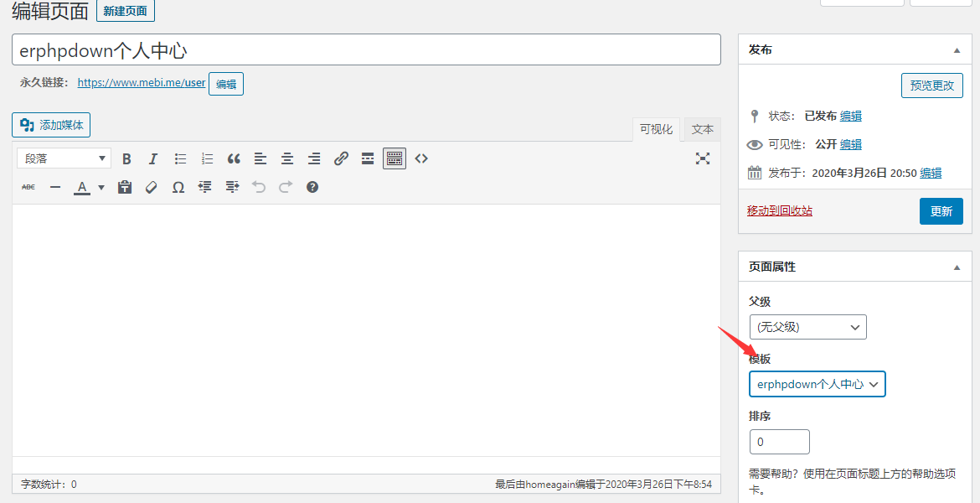
Task: Apply italic formatting
Action: tap(153, 158)
